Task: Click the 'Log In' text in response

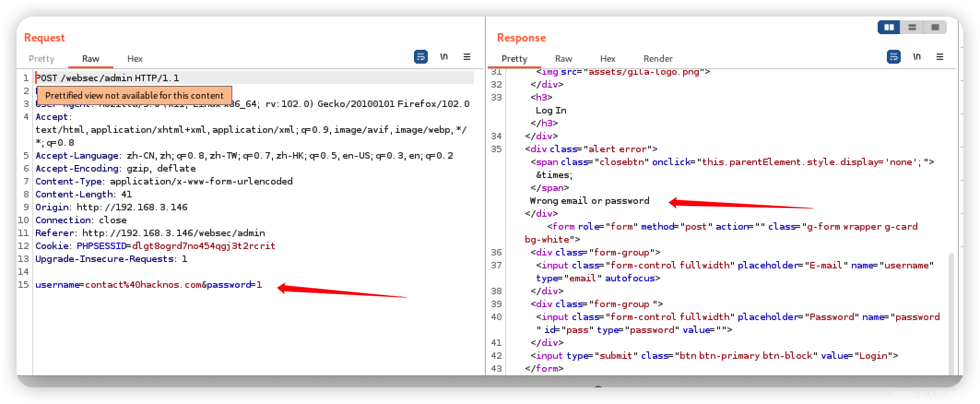Action: [551, 110]
